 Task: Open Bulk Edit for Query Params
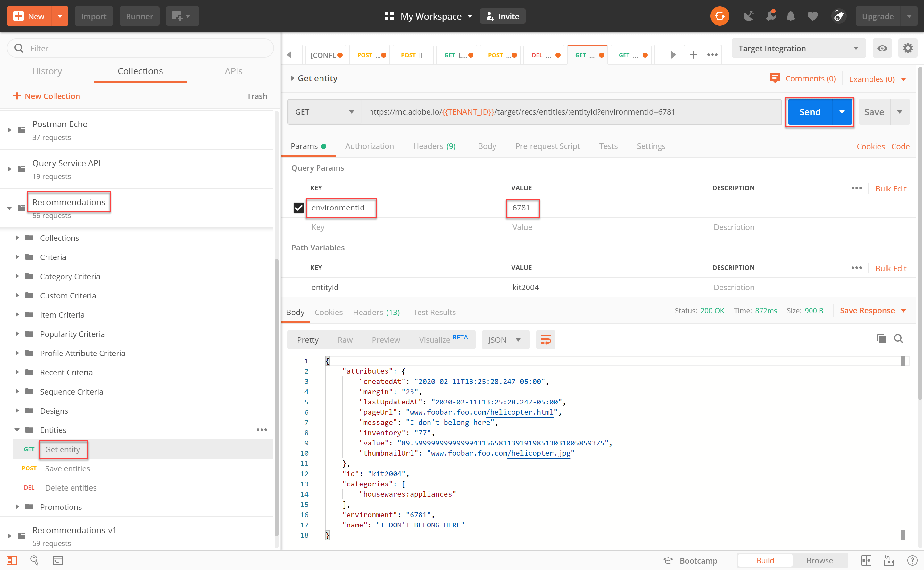point(891,189)
